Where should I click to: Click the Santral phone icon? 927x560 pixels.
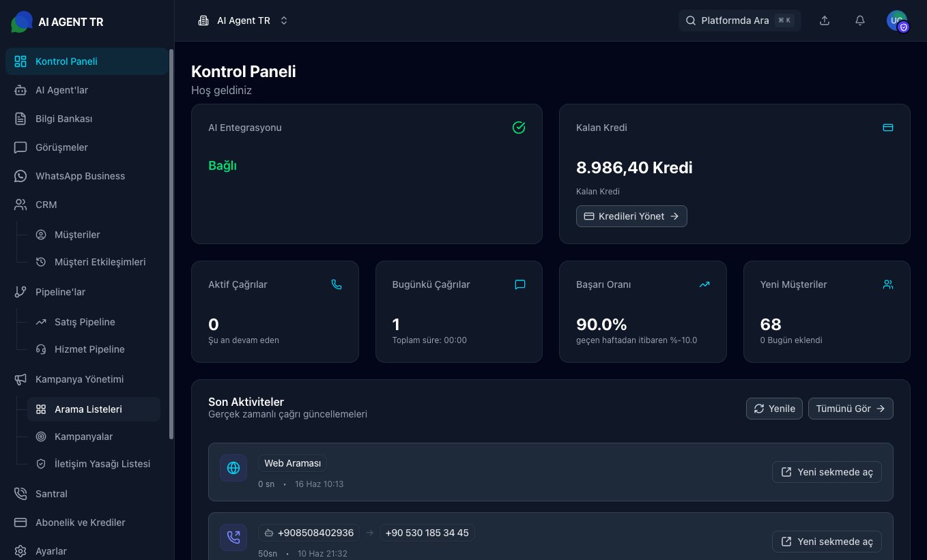click(20, 494)
